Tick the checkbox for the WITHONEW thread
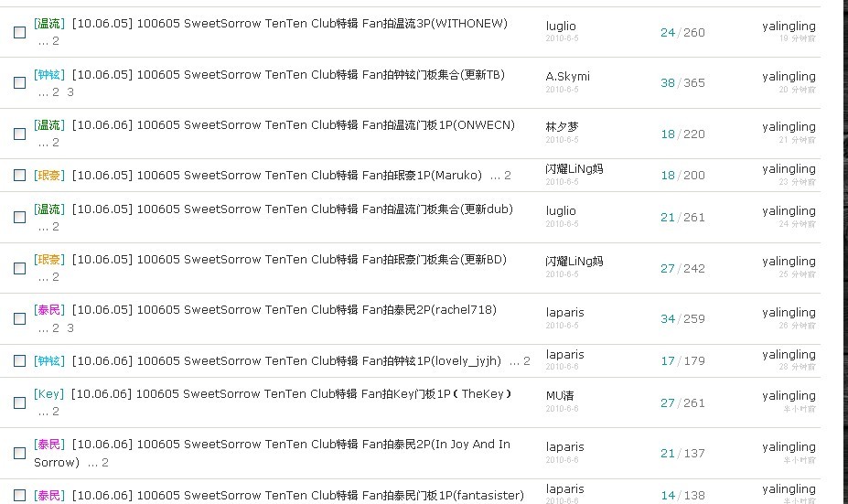The image size is (848, 504). (19, 32)
